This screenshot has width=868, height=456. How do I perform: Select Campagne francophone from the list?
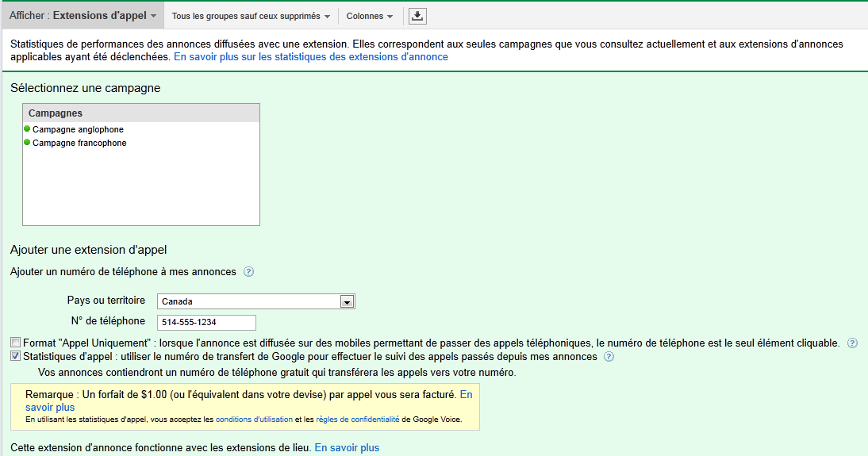[79, 143]
